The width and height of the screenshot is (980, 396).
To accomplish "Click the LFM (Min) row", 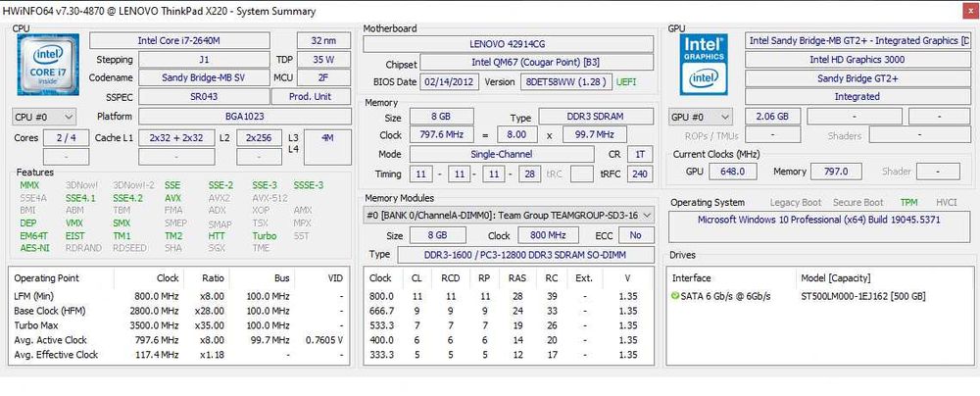I will pos(178,296).
